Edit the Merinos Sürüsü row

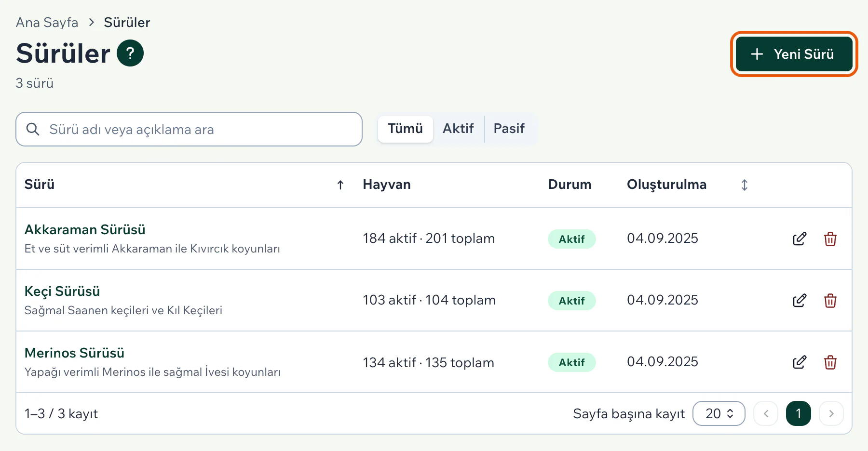(x=800, y=362)
